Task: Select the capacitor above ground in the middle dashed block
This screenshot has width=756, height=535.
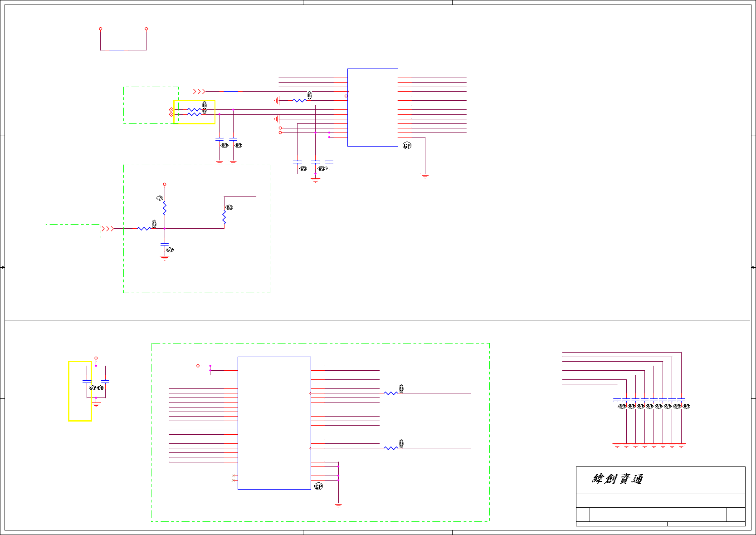Action: [165, 244]
